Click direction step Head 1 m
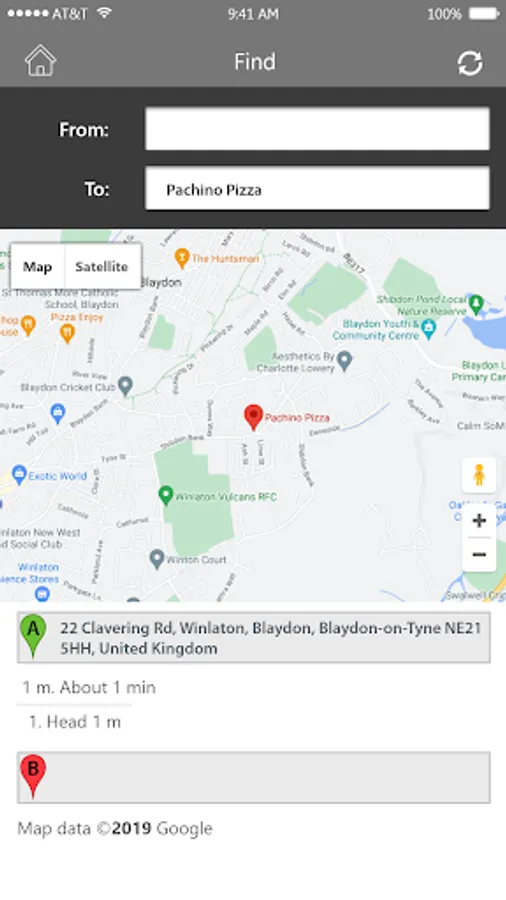 coord(75,722)
